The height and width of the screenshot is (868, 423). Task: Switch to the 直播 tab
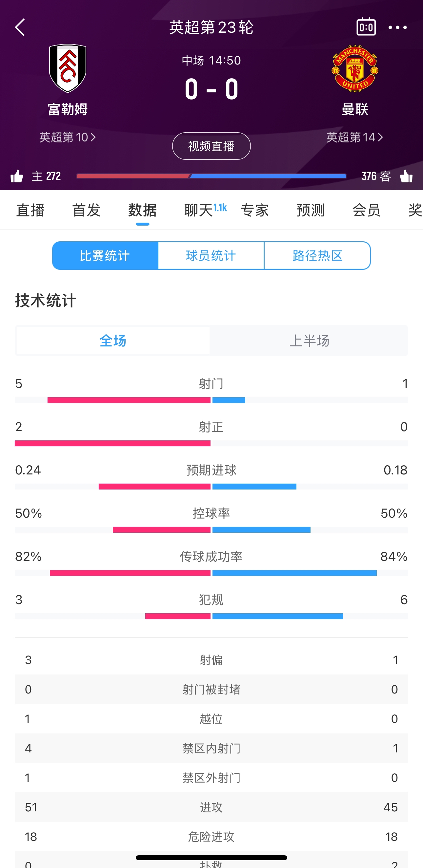click(x=30, y=210)
